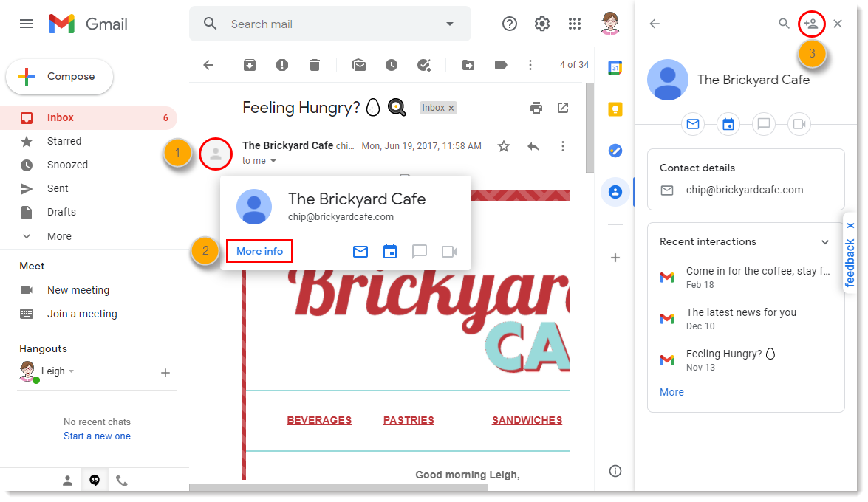Go back in the contacts panel
Viewport: 868px width, 502px height.
coord(655,23)
